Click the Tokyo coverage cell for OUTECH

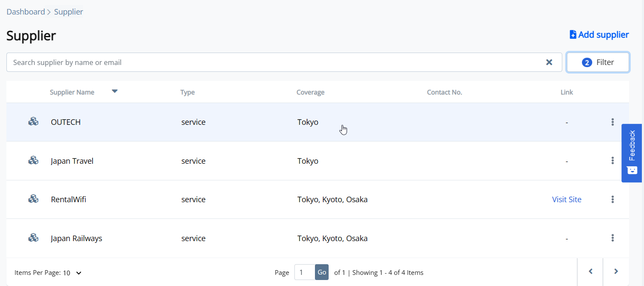[308, 122]
